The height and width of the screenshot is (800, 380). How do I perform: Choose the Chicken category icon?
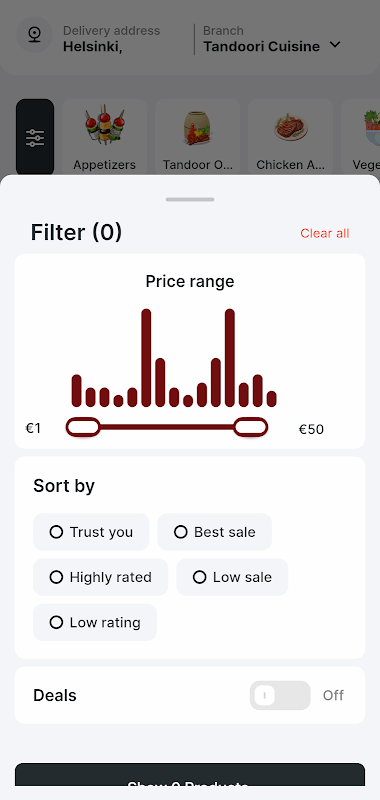tap(290, 128)
